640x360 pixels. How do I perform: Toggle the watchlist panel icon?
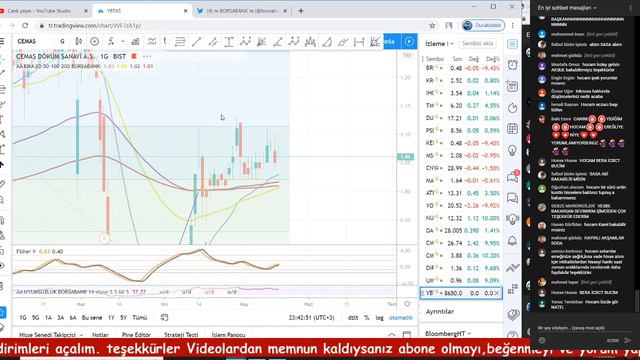click(512, 44)
